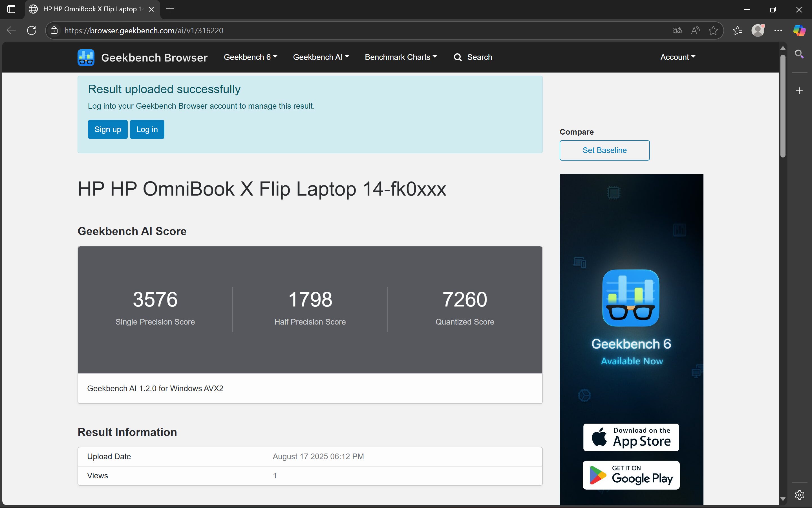Click the Result uploaded successfully heading

[x=164, y=89]
